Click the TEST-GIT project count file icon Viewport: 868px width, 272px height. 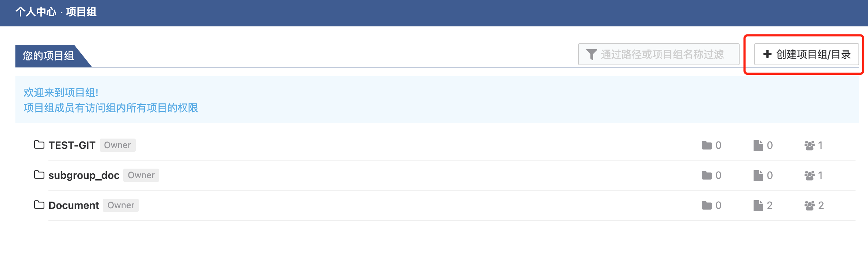(758, 146)
